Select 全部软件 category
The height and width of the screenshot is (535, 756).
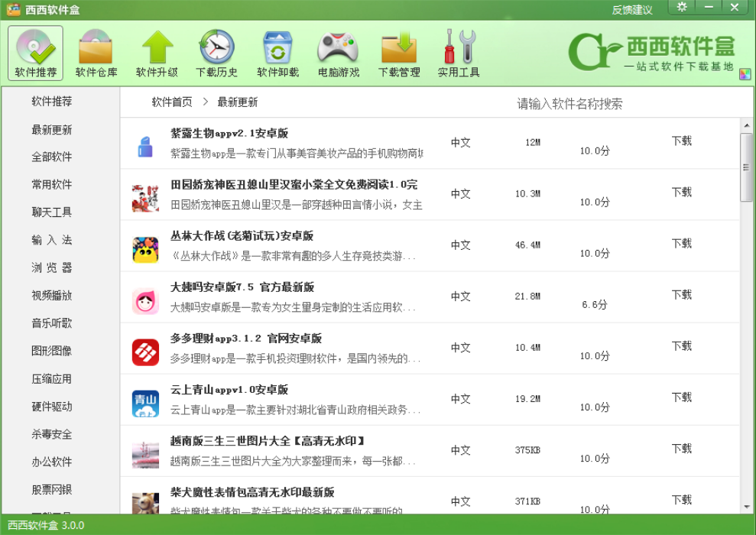point(51,157)
